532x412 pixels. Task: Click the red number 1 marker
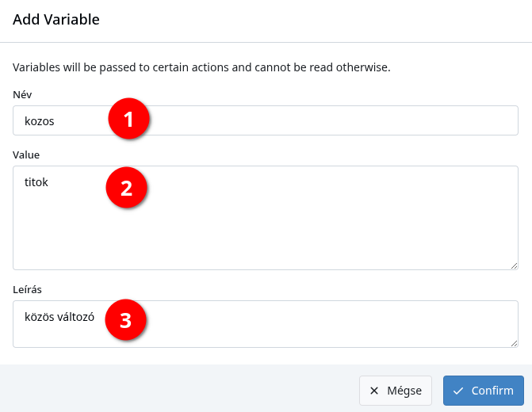[128, 119]
